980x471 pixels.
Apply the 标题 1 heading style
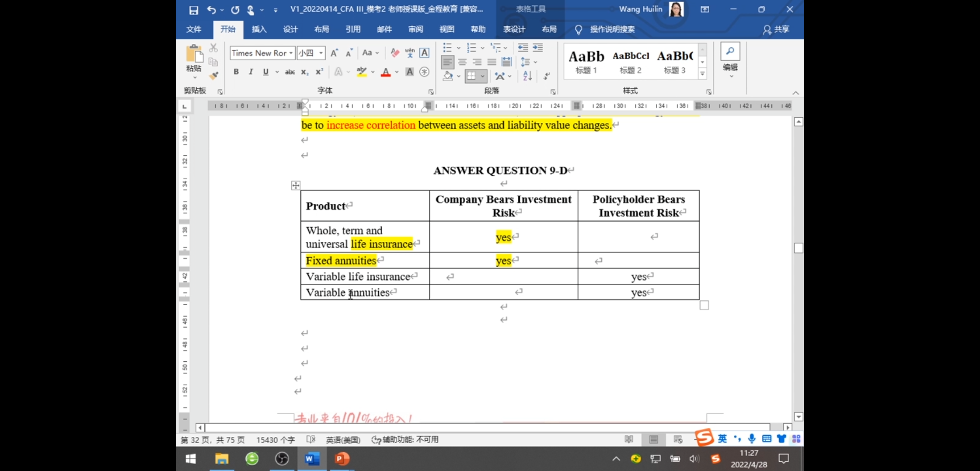(586, 62)
